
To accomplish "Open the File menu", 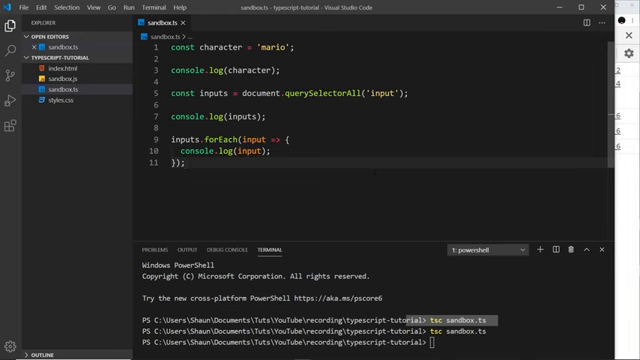I will (24, 7).
